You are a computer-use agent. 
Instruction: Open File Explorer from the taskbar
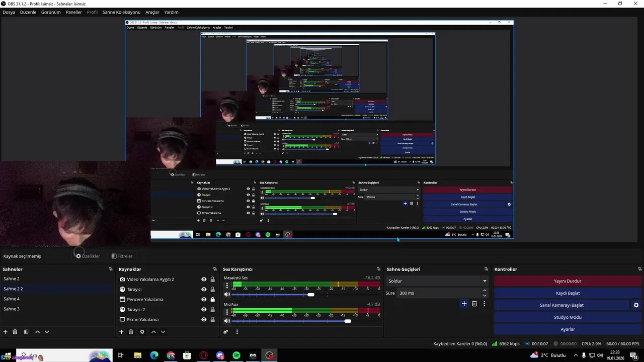[x=137, y=355]
